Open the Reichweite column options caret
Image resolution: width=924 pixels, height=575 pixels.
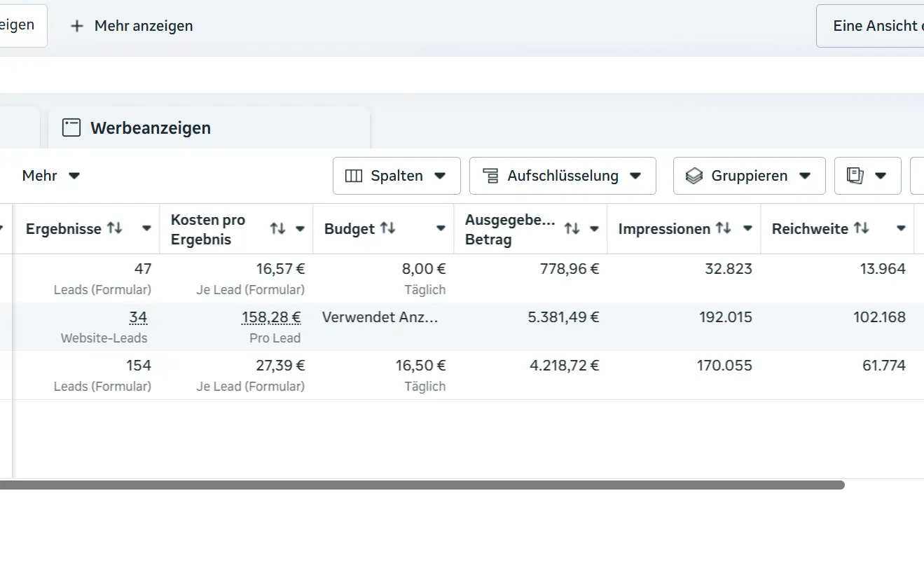(x=901, y=228)
